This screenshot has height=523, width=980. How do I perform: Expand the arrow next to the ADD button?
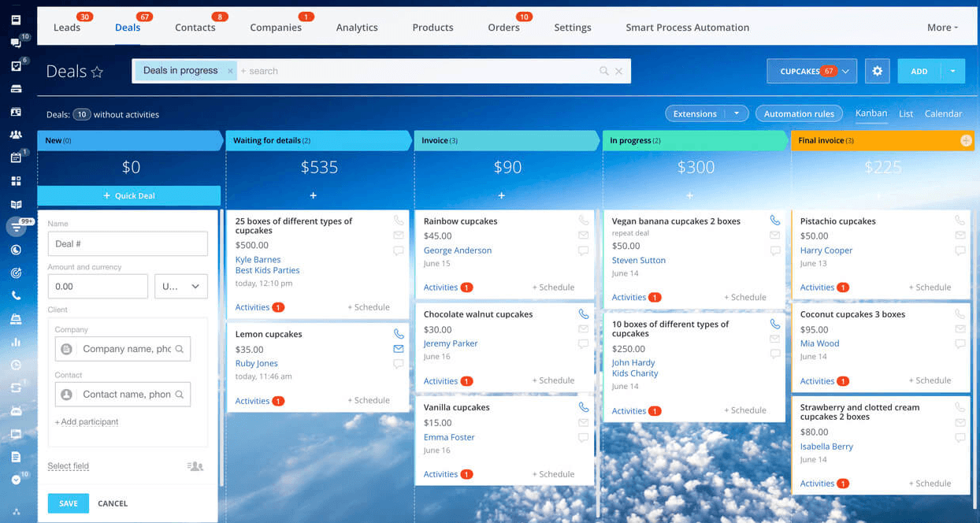(954, 71)
